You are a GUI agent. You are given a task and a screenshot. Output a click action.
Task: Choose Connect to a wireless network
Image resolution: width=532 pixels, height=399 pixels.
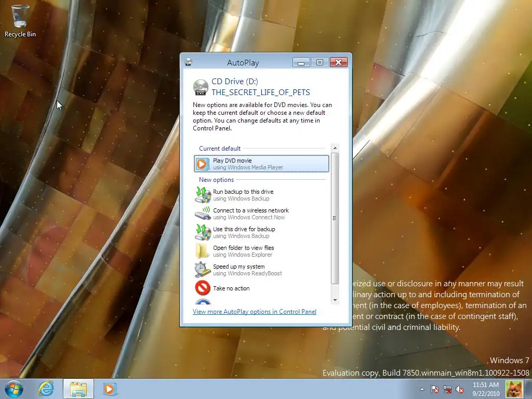pyautogui.click(x=261, y=214)
